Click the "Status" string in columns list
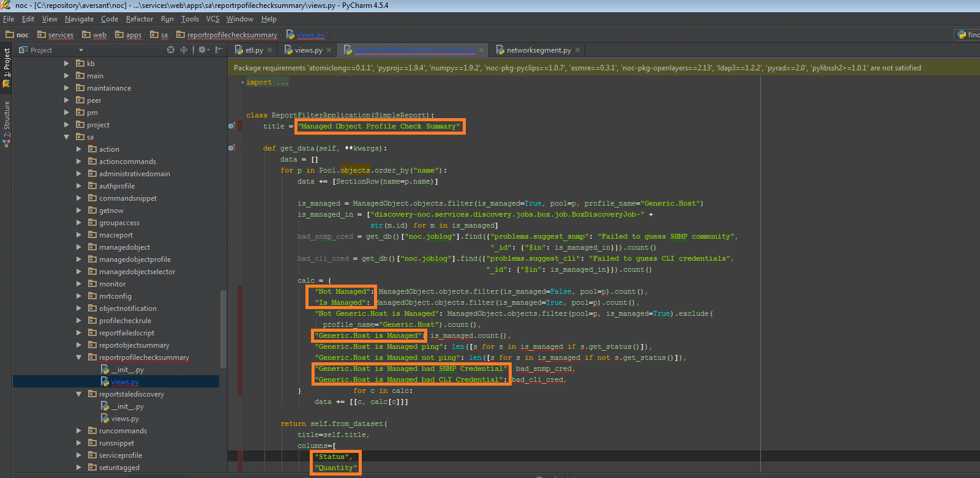The width and height of the screenshot is (980, 478). (x=331, y=457)
